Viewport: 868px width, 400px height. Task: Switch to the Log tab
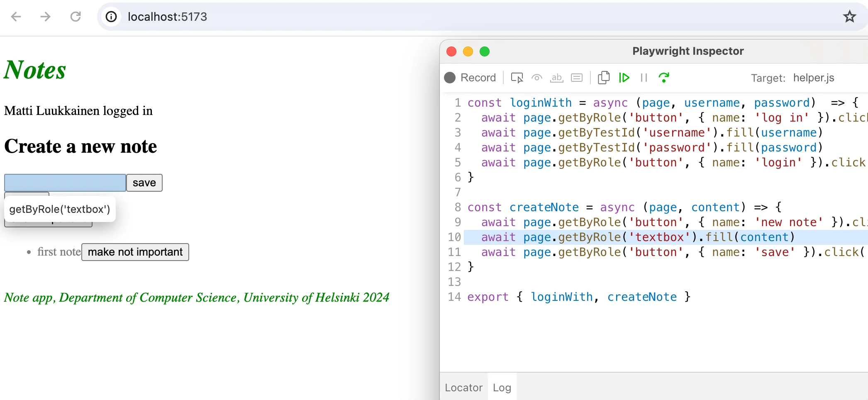pyautogui.click(x=502, y=388)
